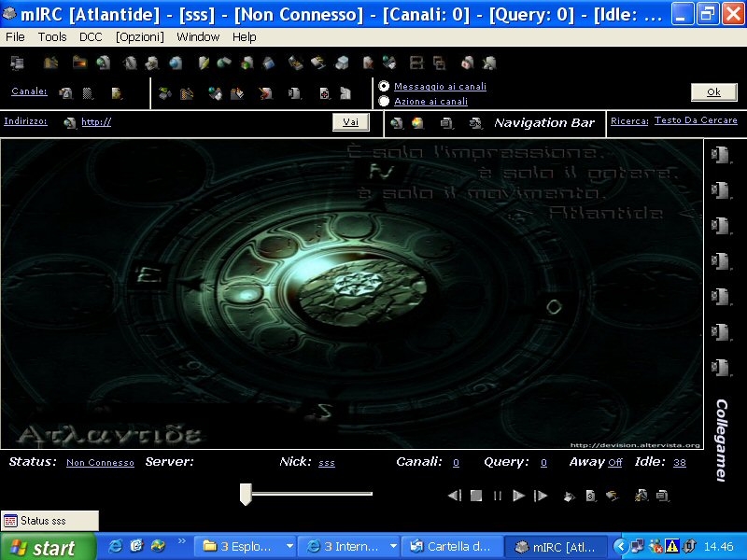This screenshot has height=560, width=747.
Task: Click the Vai button
Action: pos(350,122)
